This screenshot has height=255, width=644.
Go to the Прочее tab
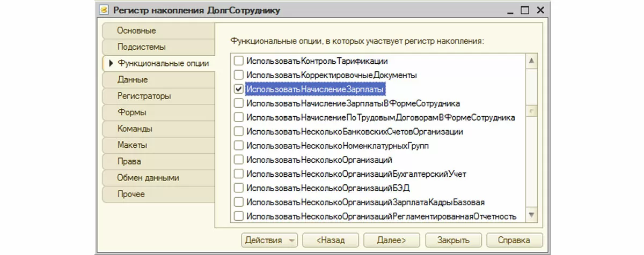pyautogui.click(x=158, y=194)
